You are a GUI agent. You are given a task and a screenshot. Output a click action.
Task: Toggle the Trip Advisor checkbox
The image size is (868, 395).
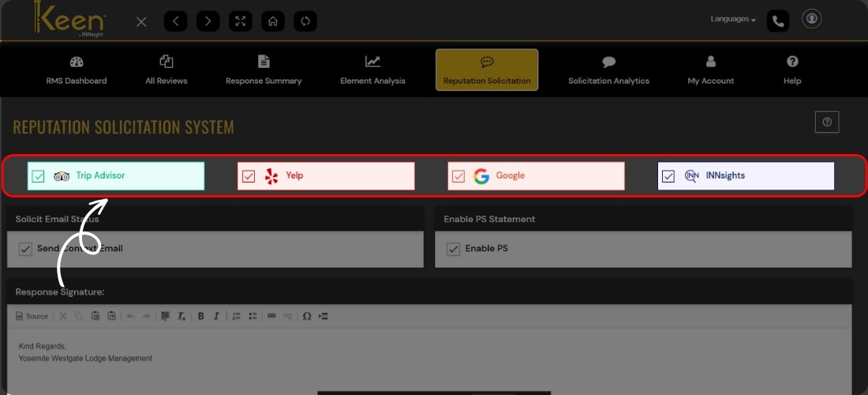click(x=38, y=176)
